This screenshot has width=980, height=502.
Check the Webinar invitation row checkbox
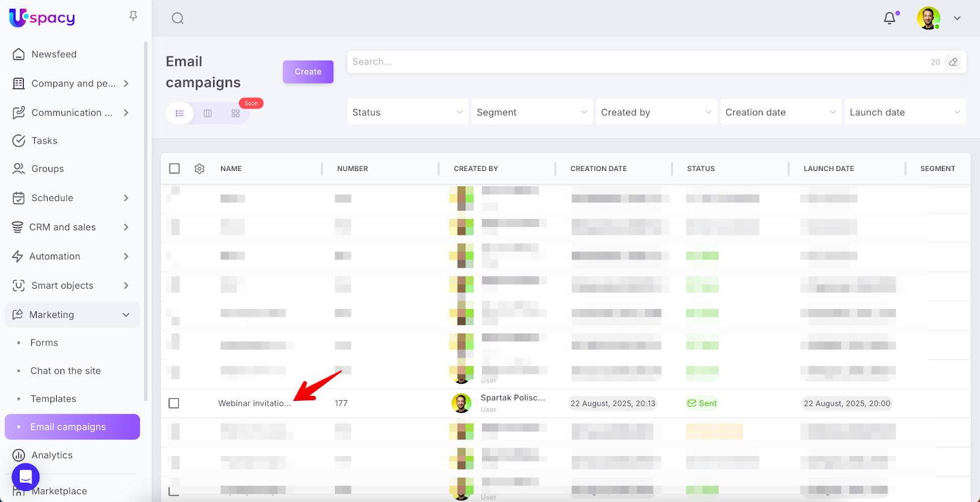click(174, 403)
